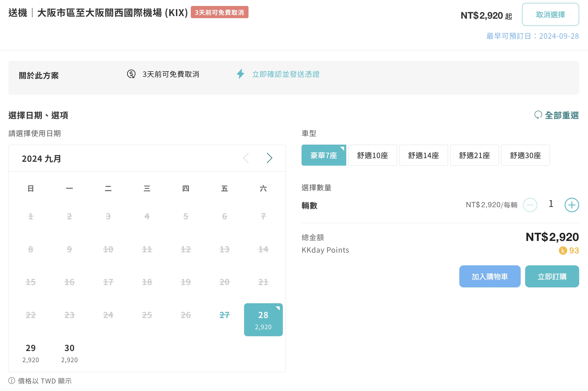
Task: Click NT$2,920 起 header price
Action: pyautogui.click(x=486, y=16)
